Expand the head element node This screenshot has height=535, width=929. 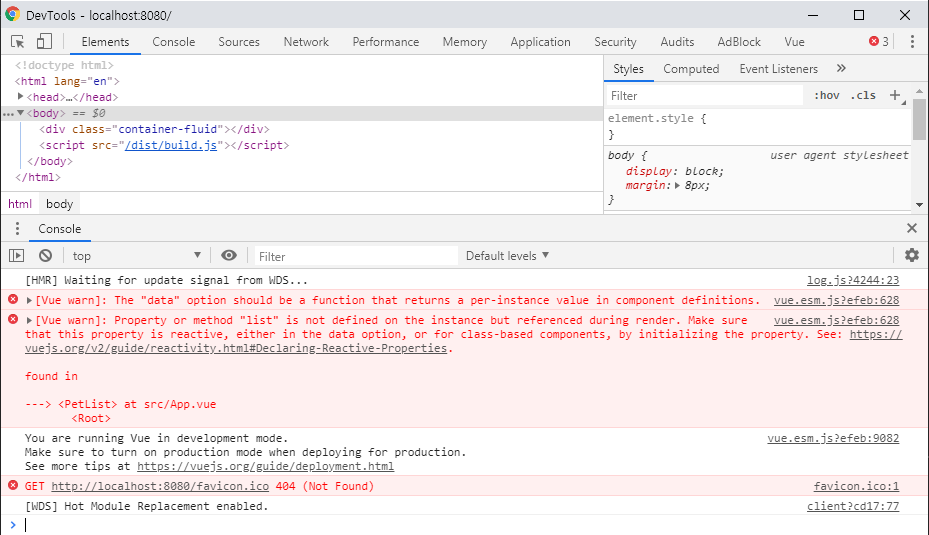pyautogui.click(x=20, y=97)
